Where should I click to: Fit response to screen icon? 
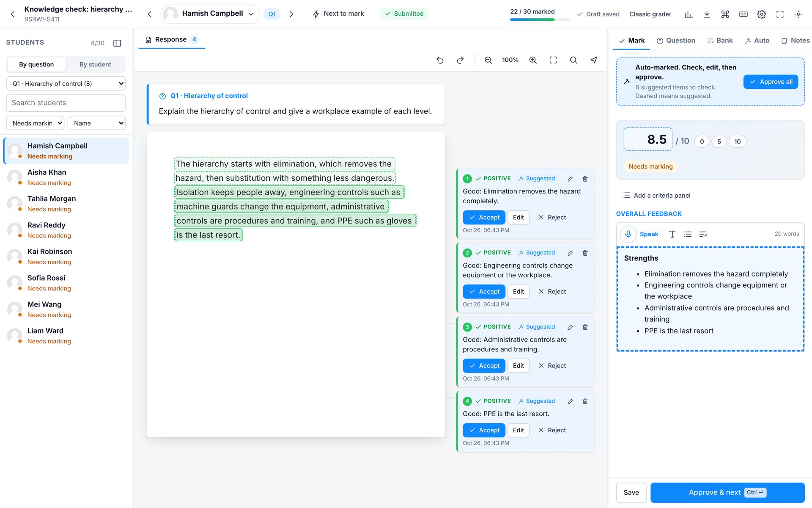(x=553, y=60)
